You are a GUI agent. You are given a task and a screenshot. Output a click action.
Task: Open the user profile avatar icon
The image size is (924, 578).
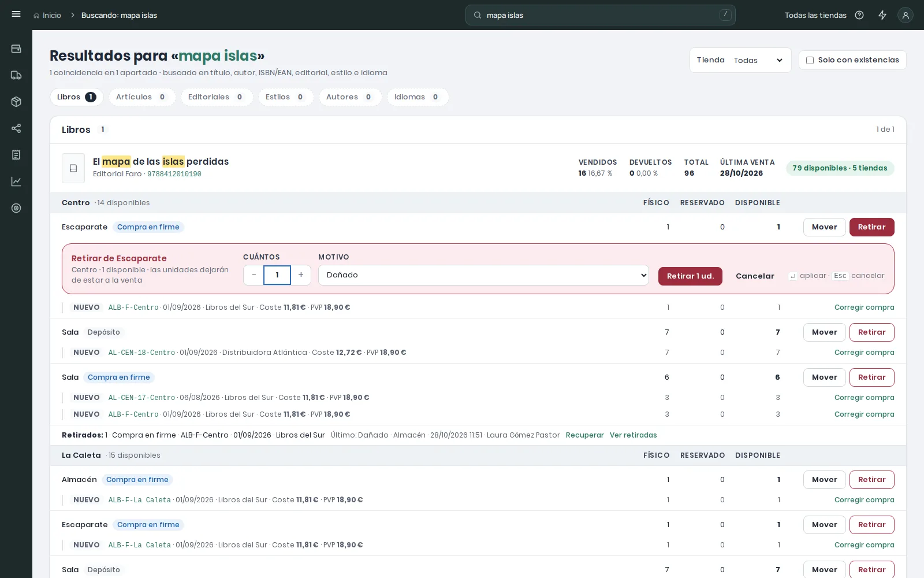click(x=906, y=16)
